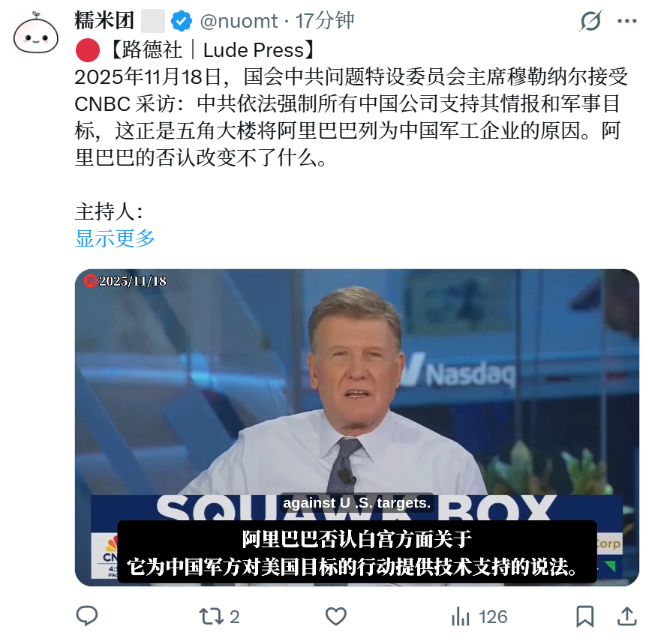
Task: Click the 2025/11/18 date watermark on the video
Action: [125, 281]
